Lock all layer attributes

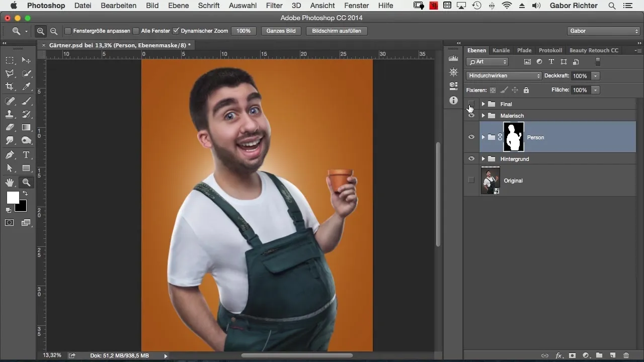pos(526,90)
